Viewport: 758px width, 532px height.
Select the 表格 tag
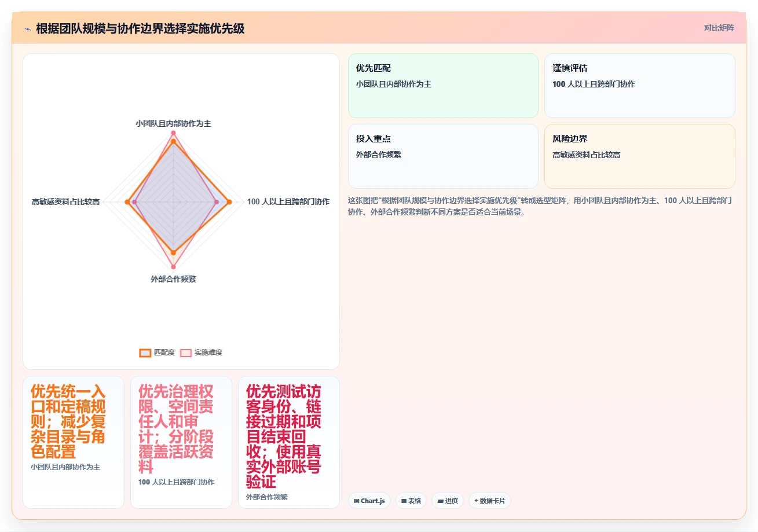(411, 501)
